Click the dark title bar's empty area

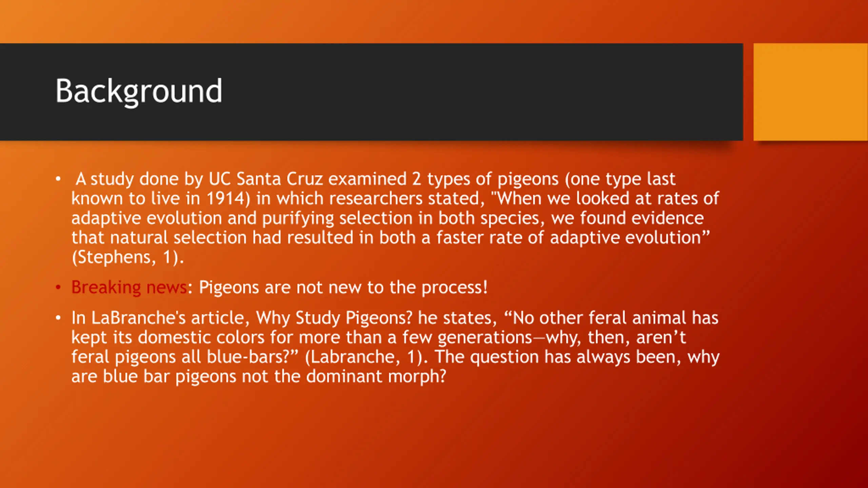475,92
